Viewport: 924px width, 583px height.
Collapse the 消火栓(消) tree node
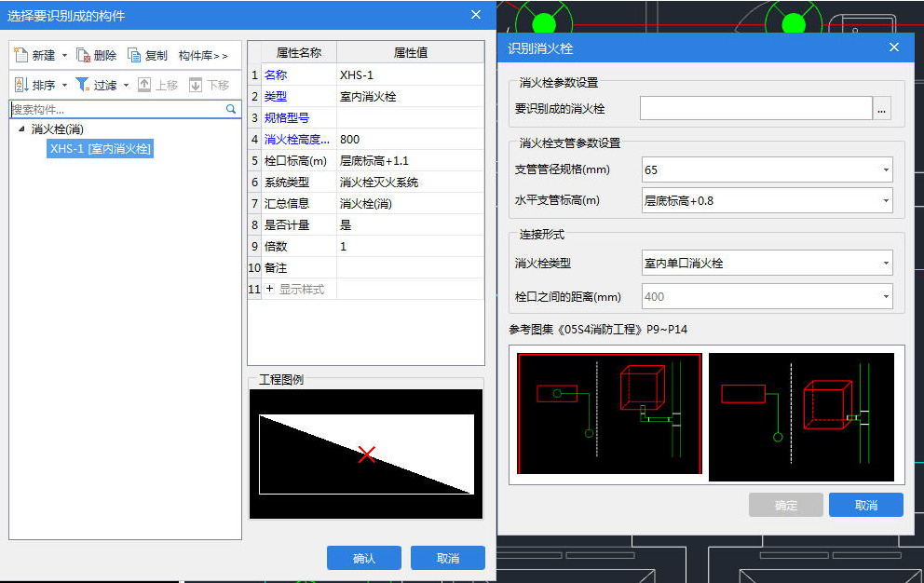coord(22,129)
